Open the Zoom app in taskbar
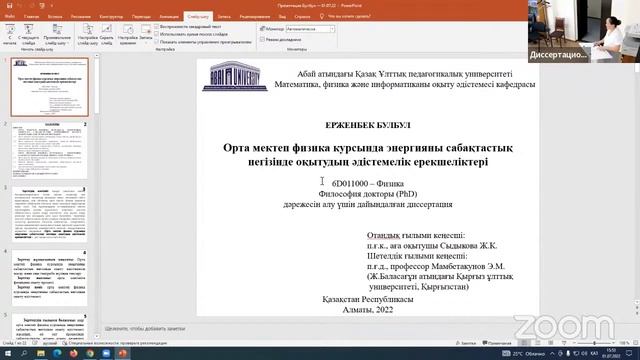The height and width of the screenshot is (360, 640). 106,353
